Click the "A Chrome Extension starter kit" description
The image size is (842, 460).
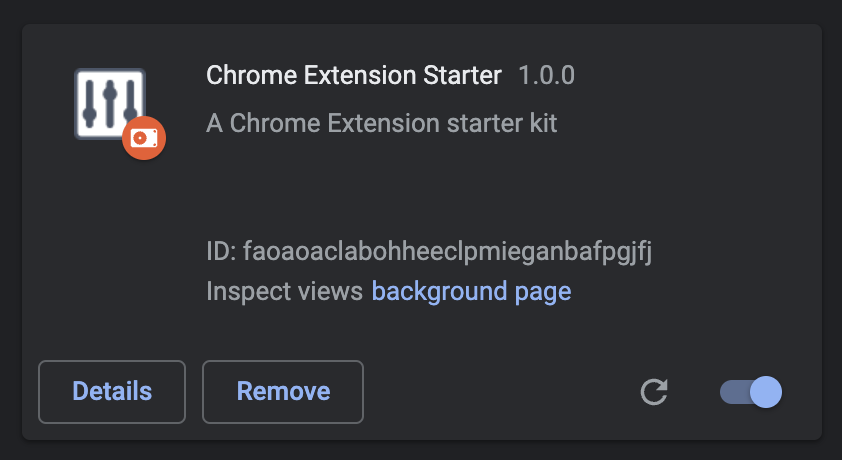click(381, 124)
